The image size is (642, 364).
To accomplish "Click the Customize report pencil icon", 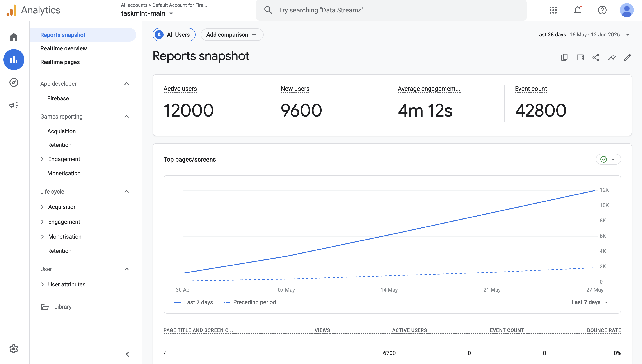I will pyautogui.click(x=628, y=57).
